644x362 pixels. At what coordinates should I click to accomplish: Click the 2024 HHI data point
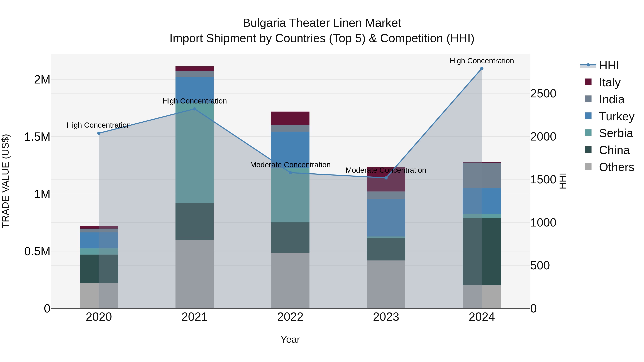point(482,68)
